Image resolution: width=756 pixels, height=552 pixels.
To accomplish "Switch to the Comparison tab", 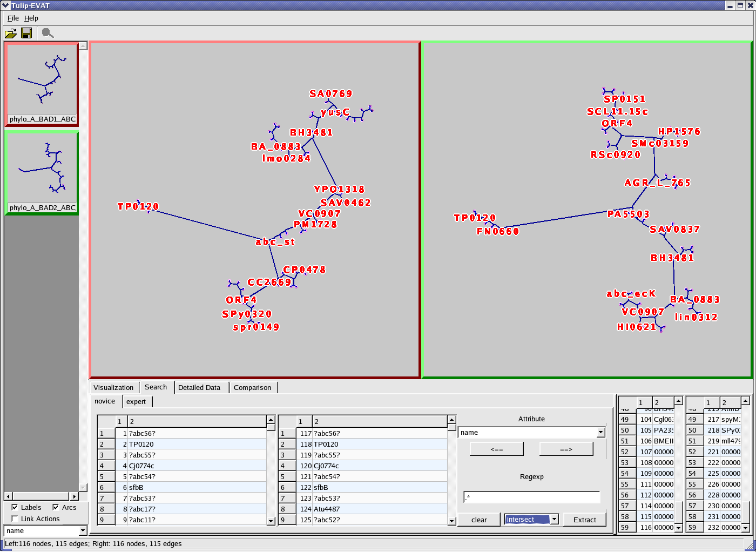I will (252, 387).
